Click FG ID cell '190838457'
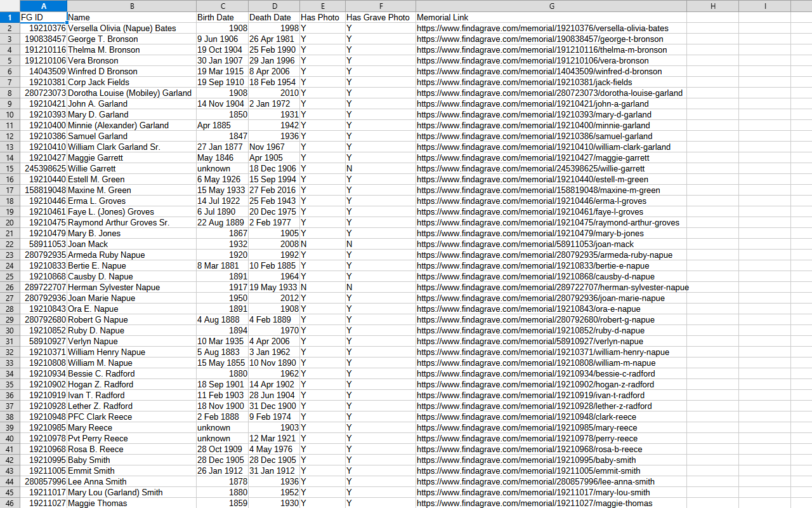Viewport: 812px width, 508px height. tap(45, 39)
